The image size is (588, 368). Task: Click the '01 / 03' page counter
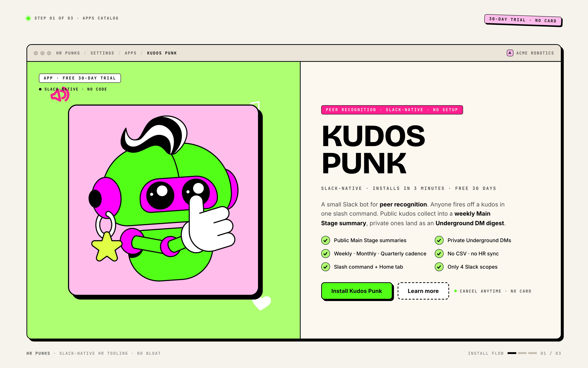[551, 353]
